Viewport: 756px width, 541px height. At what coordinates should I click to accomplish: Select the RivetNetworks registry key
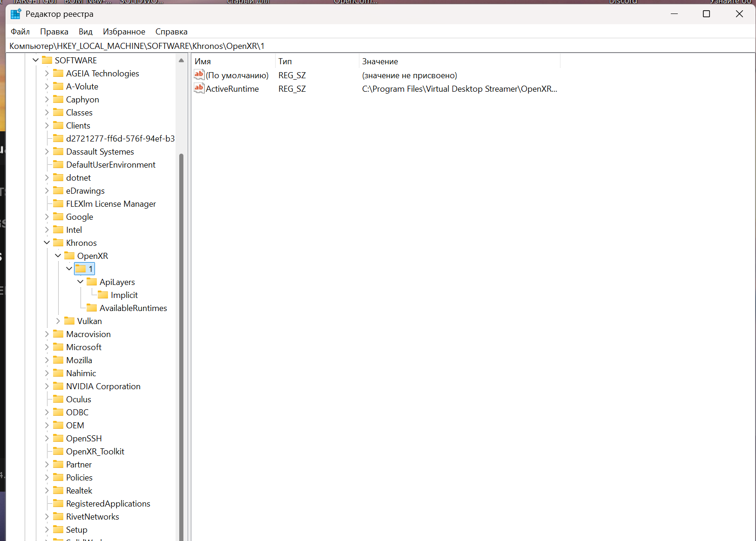pyautogui.click(x=93, y=517)
